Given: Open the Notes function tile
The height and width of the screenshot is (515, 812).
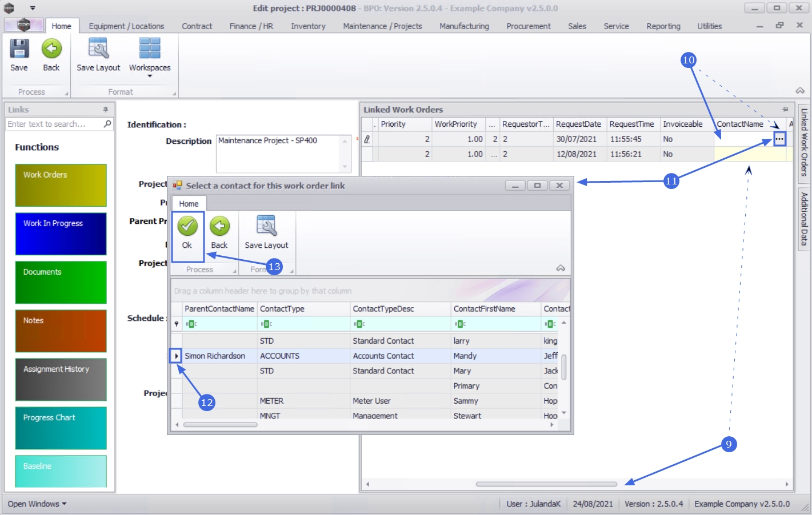Looking at the screenshot, I should pyautogui.click(x=61, y=331).
